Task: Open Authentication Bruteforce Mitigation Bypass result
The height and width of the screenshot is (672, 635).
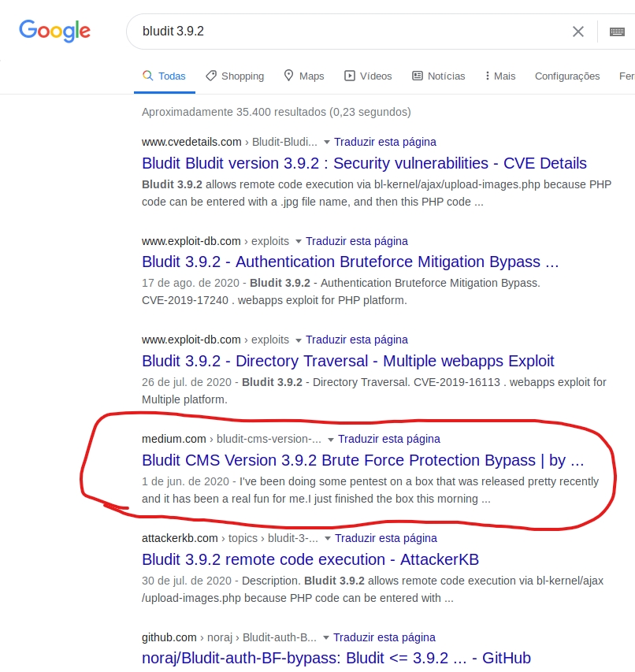Action: tap(350, 262)
